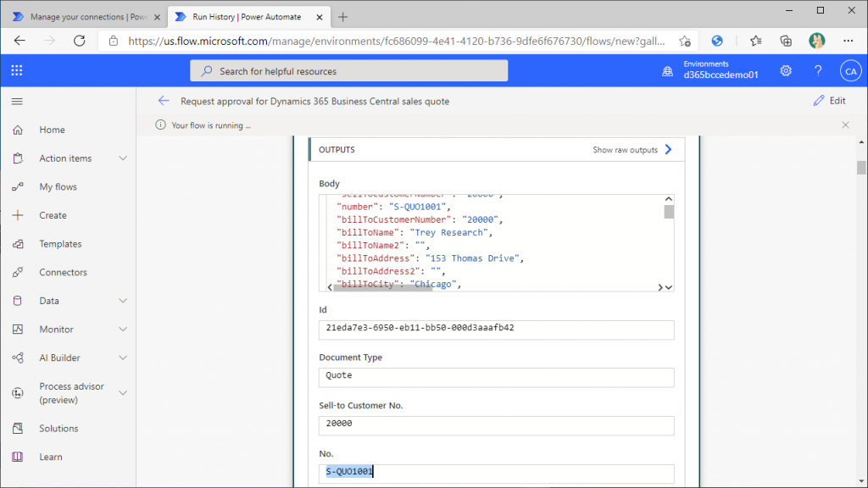Click the Search for helpful resources box
The image size is (868, 488).
[x=348, y=71]
